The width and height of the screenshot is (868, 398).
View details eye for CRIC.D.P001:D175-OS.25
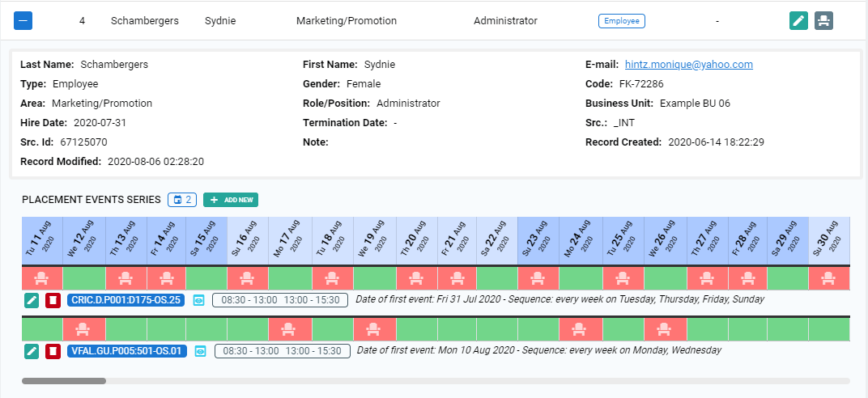point(198,300)
